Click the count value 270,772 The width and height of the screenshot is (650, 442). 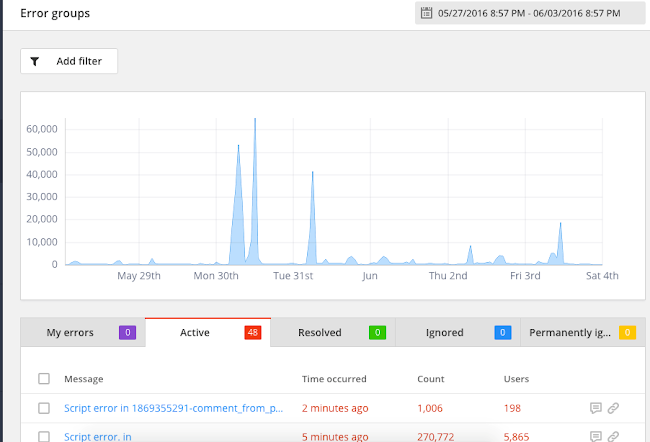click(x=436, y=436)
